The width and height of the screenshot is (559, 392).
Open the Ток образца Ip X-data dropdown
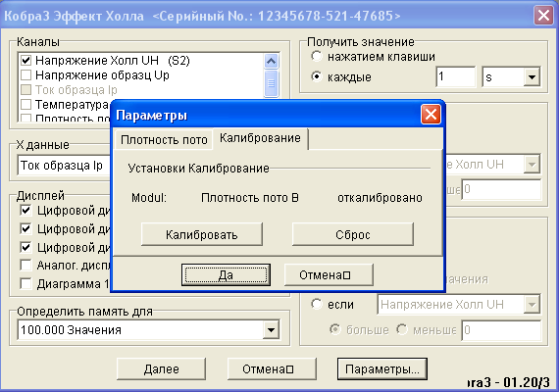point(64,166)
